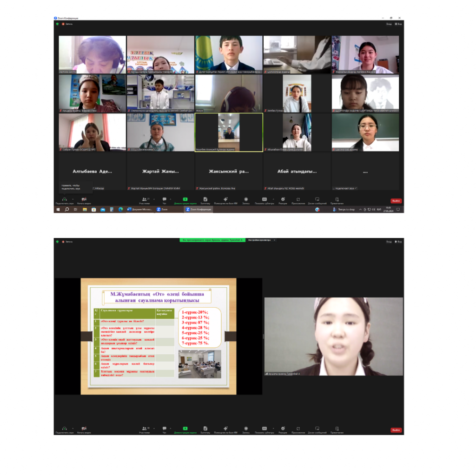Open Whiteboards in the screen-share Zoom window

pos(317,430)
